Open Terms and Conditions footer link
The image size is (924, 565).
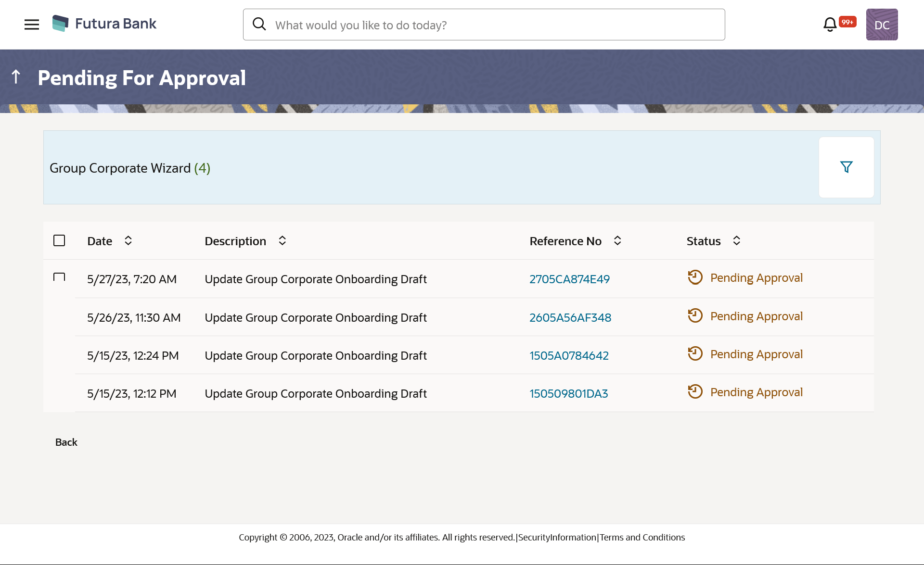pyautogui.click(x=642, y=537)
